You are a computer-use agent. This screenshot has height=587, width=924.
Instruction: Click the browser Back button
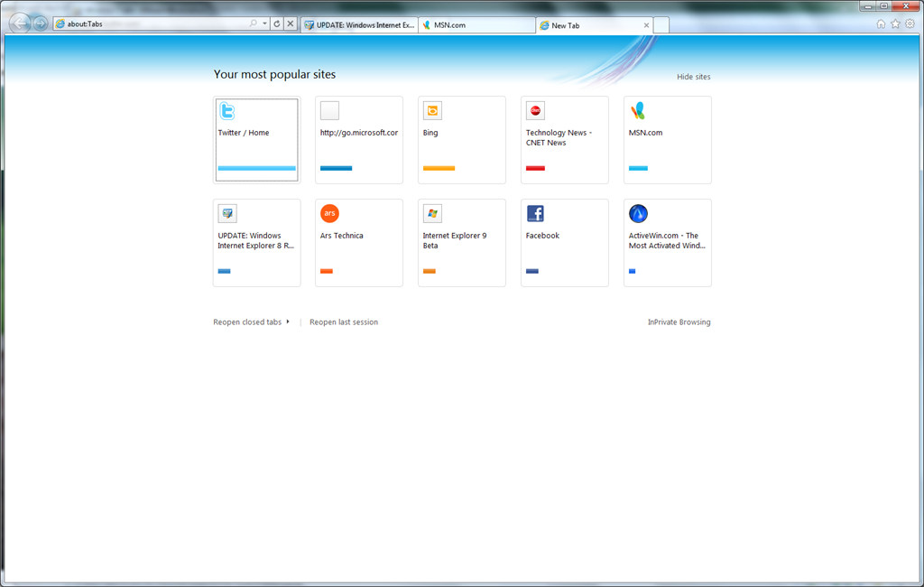point(20,23)
